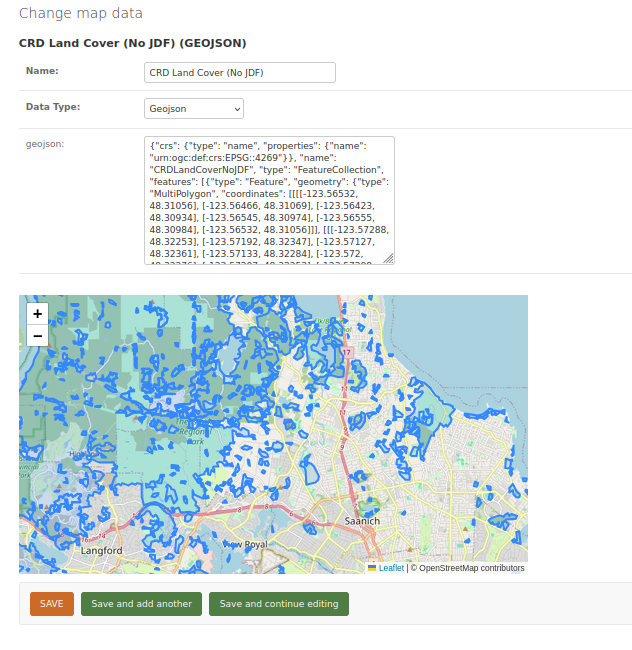Click the Ukraine flag icon beside Leaflet

pos(372,568)
